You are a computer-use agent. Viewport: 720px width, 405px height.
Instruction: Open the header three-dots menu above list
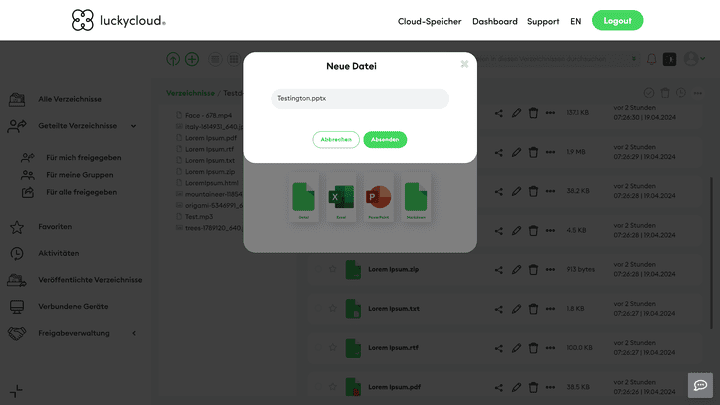click(x=698, y=93)
